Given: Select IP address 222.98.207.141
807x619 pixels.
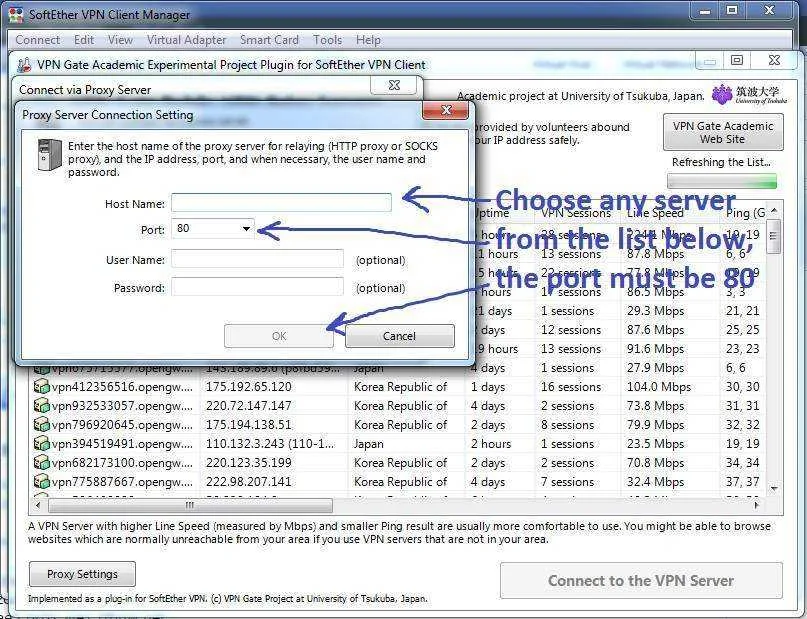Looking at the screenshot, I should point(249,482).
